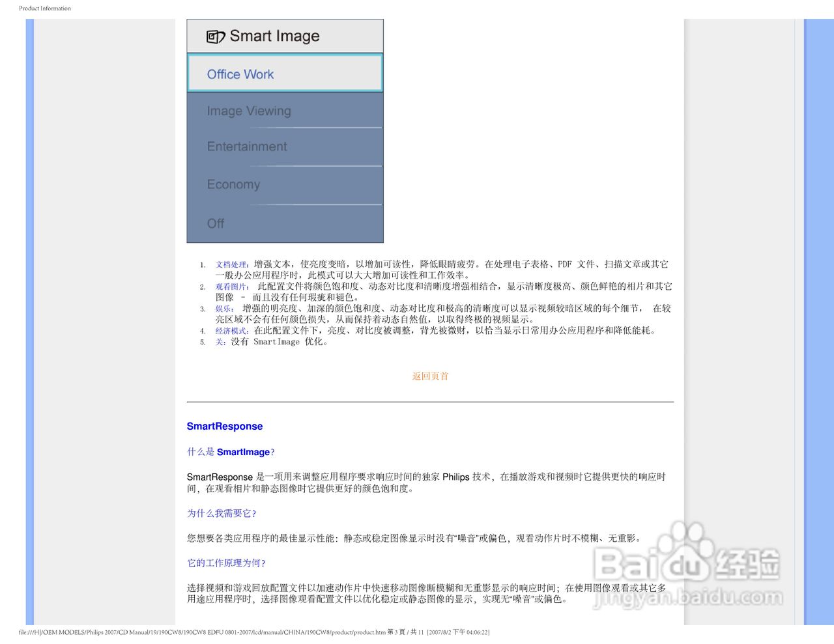Open the 娱乐 link
Screen dimensions: 834x644
click(x=223, y=309)
